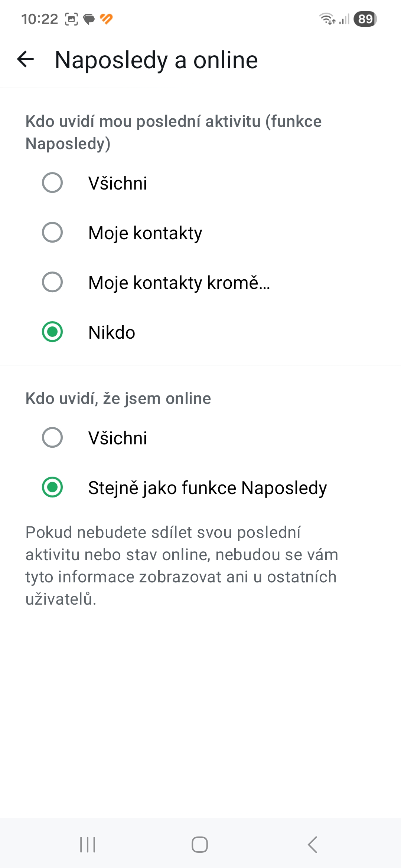Viewport: 401px width, 868px height.
Task: Tap the clock showing 10:22
Action: point(39,19)
